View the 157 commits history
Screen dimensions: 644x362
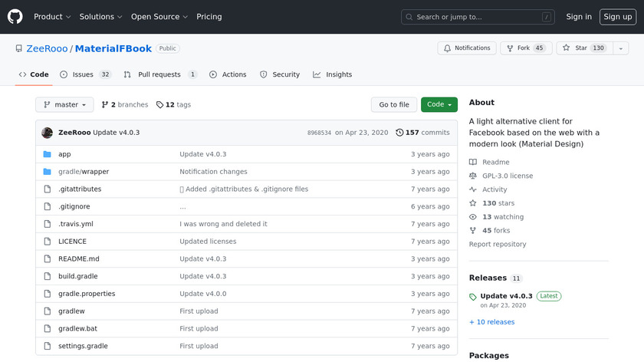[422, 133]
